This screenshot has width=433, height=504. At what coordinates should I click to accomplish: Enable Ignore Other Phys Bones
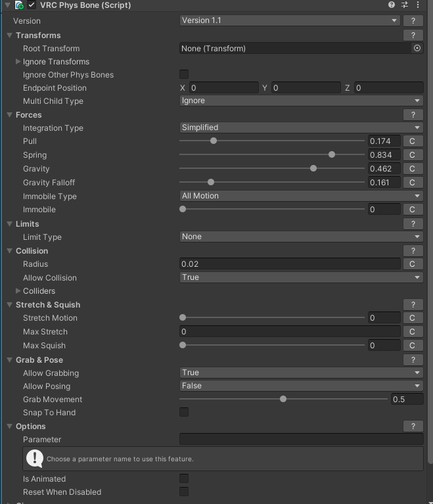184,75
